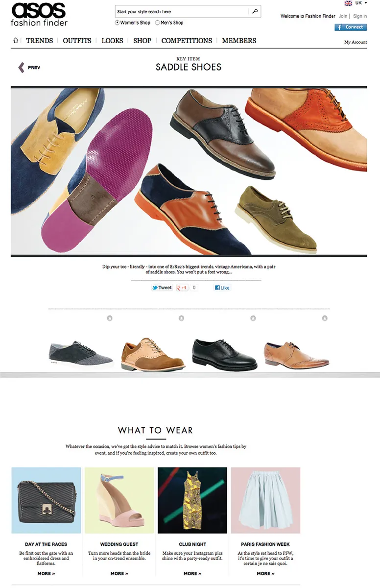Select the Men's Shop radio button
This screenshot has width=380, height=588.
coord(157,23)
